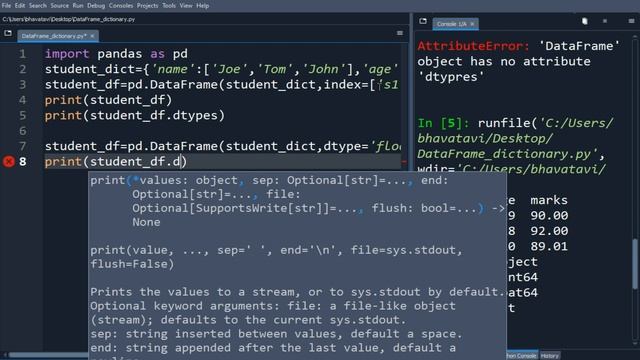Open the Edit menu

tap(20, 6)
